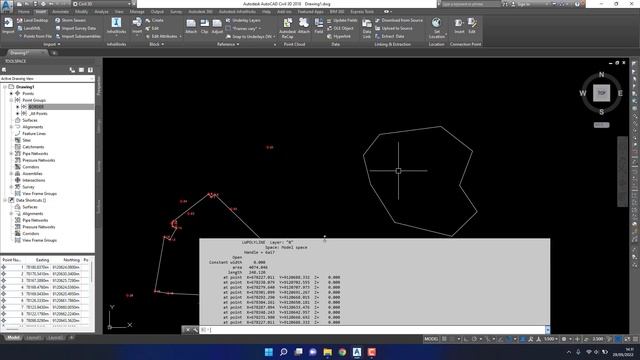
Task: Click the Hyperlink tool
Action: [339, 36]
